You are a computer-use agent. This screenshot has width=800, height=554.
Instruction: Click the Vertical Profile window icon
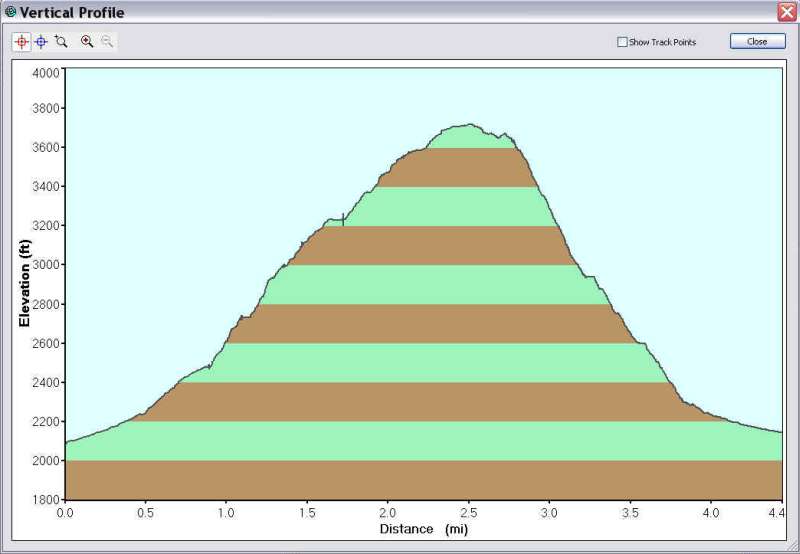(10, 12)
